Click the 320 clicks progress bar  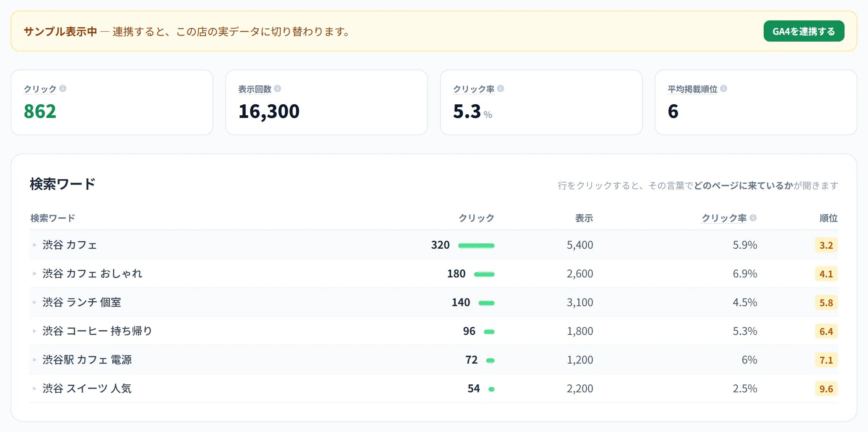pyautogui.click(x=476, y=246)
